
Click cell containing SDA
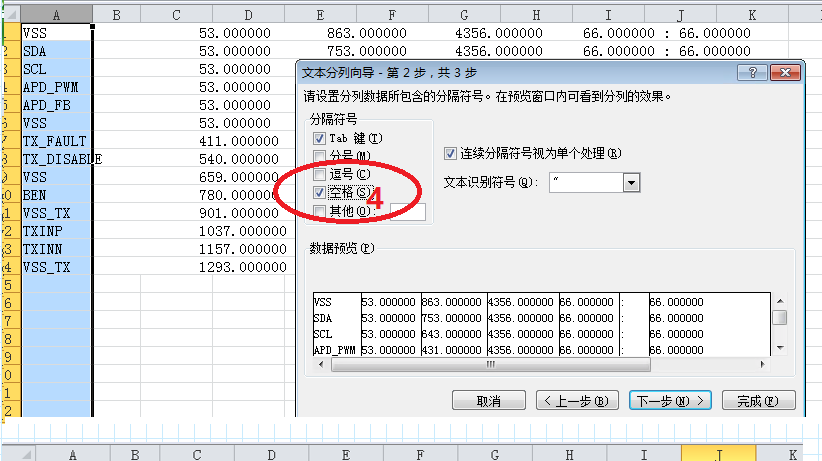click(56, 51)
